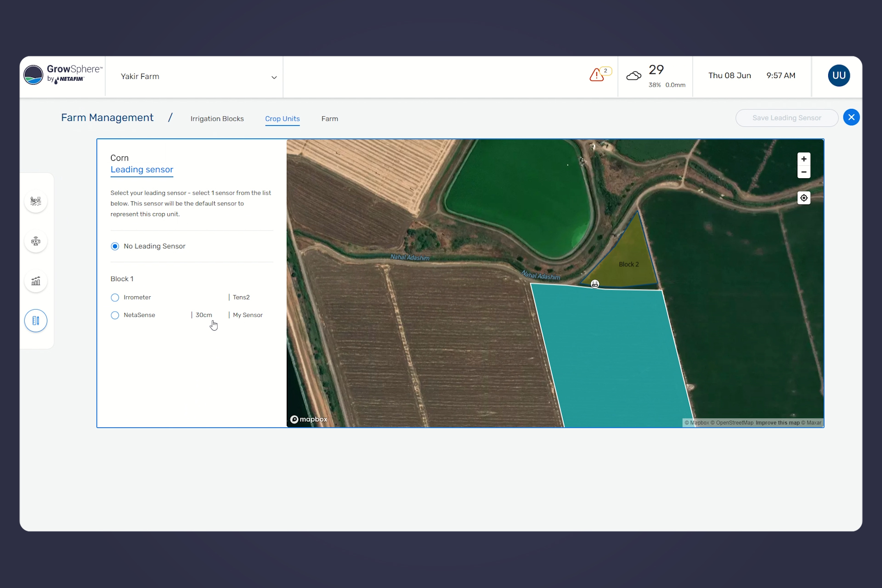
Task: Select the NetaSense sensor radio button
Action: click(115, 315)
